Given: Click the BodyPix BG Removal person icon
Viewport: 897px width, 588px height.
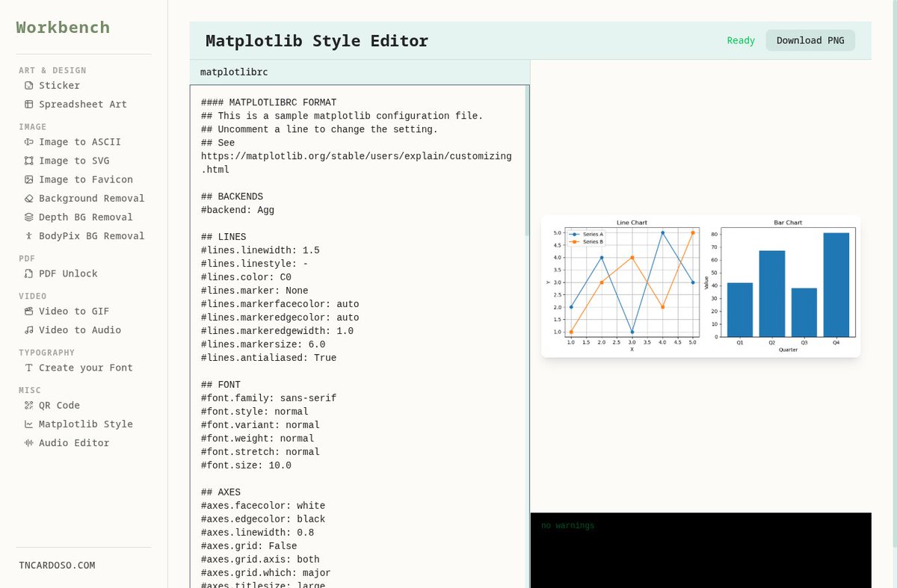Looking at the screenshot, I should [x=28, y=235].
